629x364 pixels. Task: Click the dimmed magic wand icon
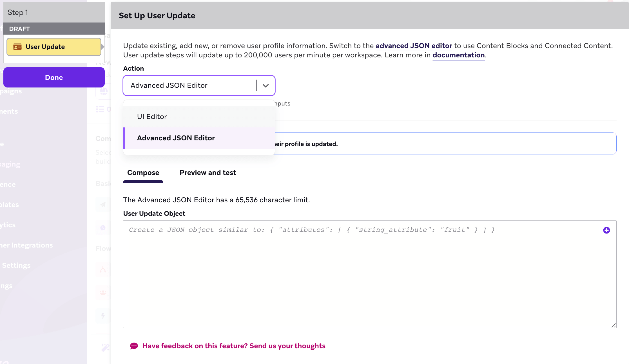[105, 348]
